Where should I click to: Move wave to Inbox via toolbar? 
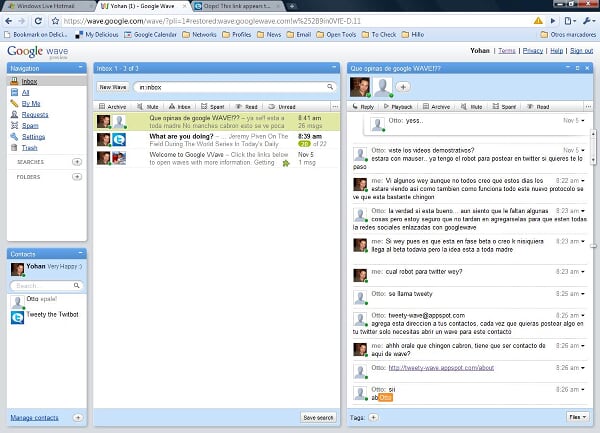coord(180,107)
